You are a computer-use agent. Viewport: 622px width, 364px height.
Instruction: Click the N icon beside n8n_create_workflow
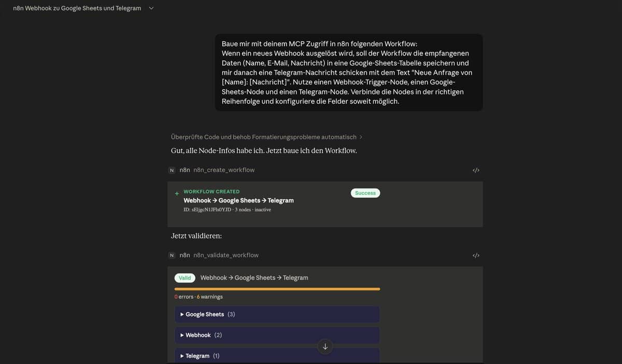(x=172, y=170)
